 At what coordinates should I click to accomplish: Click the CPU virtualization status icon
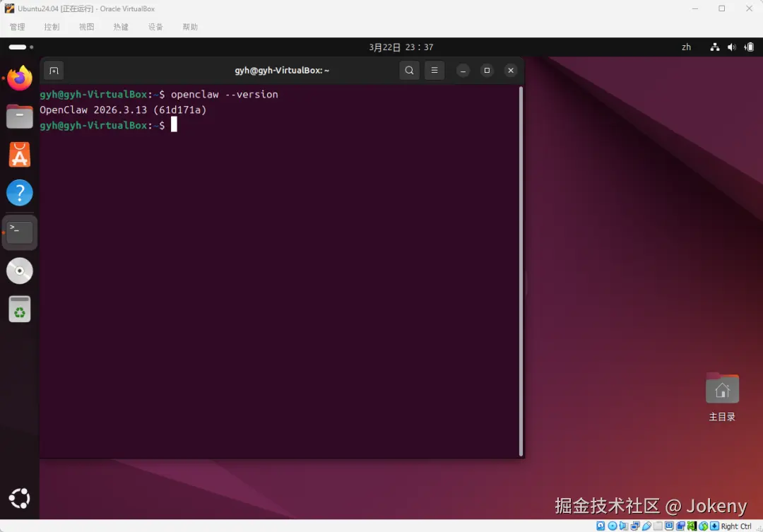(x=692, y=526)
